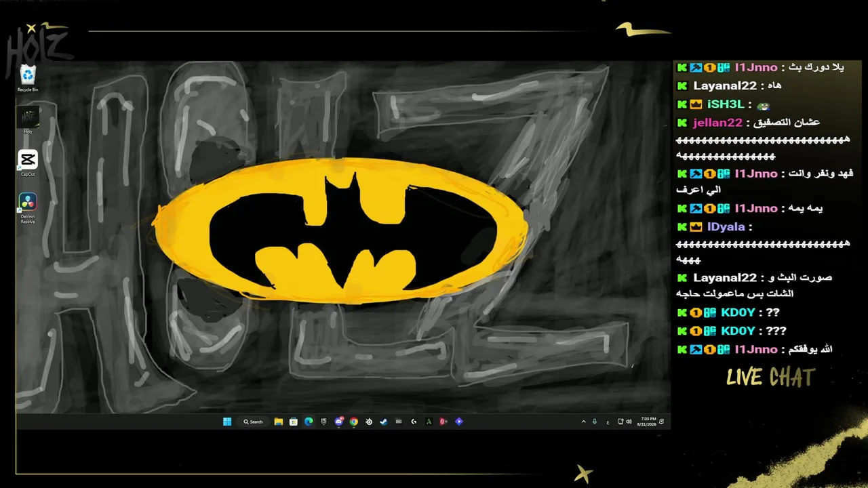Open the network tray icon
Image resolution: width=868 pixels, height=488 pixels.
(x=619, y=422)
